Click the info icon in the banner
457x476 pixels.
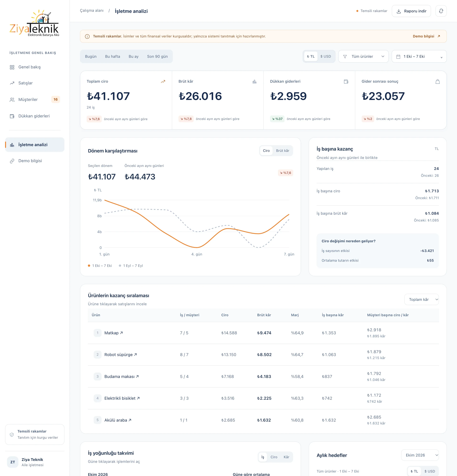click(x=87, y=36)
